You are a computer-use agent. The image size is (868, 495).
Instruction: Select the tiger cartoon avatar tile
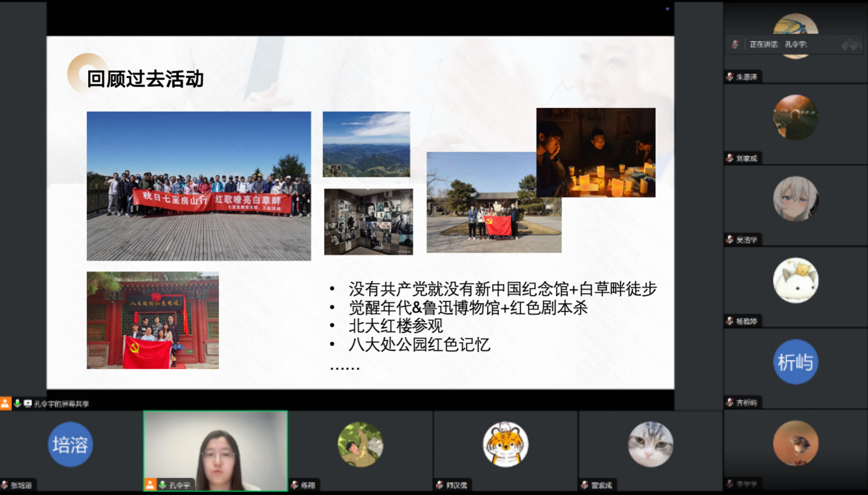pyautogui.click(x=505, y=444)
